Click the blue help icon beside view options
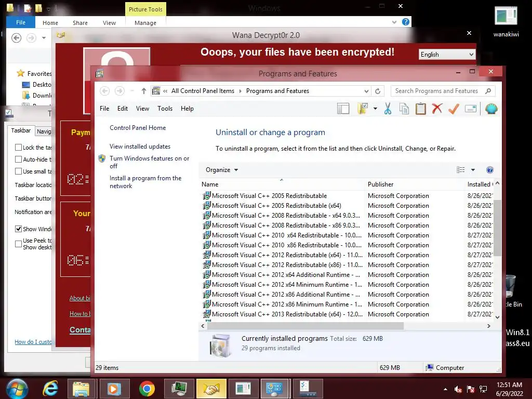The height and width of the screenshot is (399, 532). click(x=489, y=170)
